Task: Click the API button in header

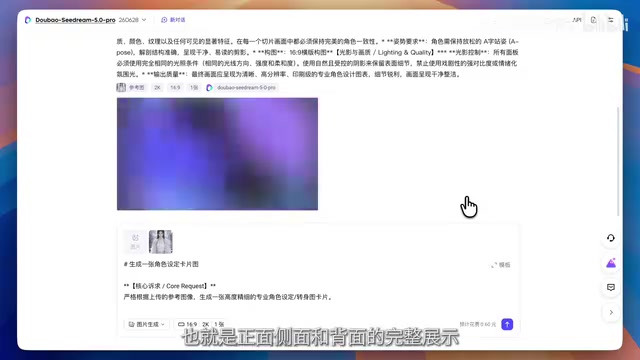Action: coord(576,20)
